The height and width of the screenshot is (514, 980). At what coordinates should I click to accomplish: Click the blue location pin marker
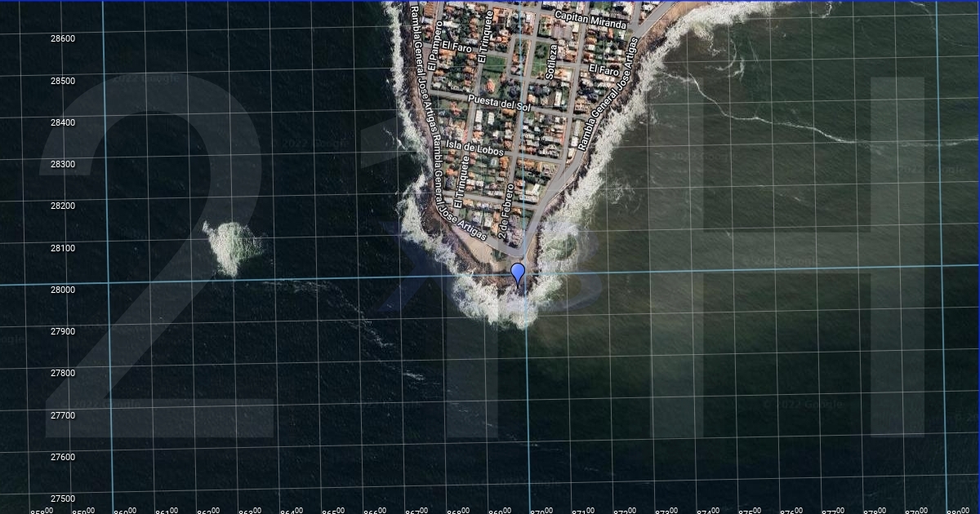(518, 273)
